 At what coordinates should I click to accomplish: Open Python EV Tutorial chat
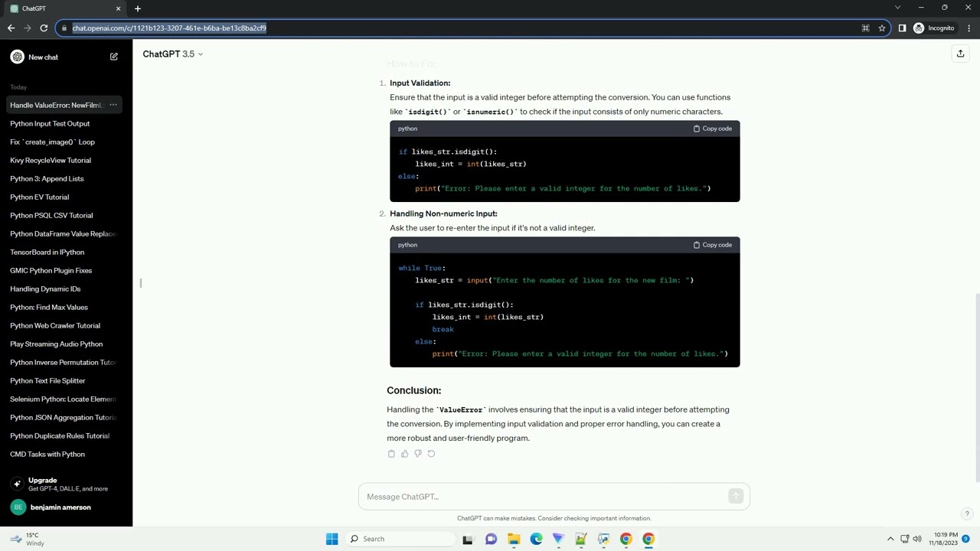point(65,197)
